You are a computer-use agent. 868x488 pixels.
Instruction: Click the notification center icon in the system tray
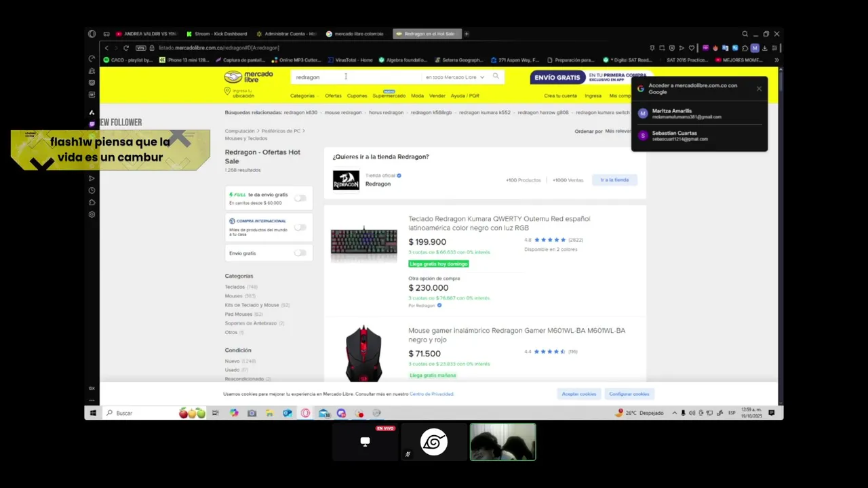point(772,413)
